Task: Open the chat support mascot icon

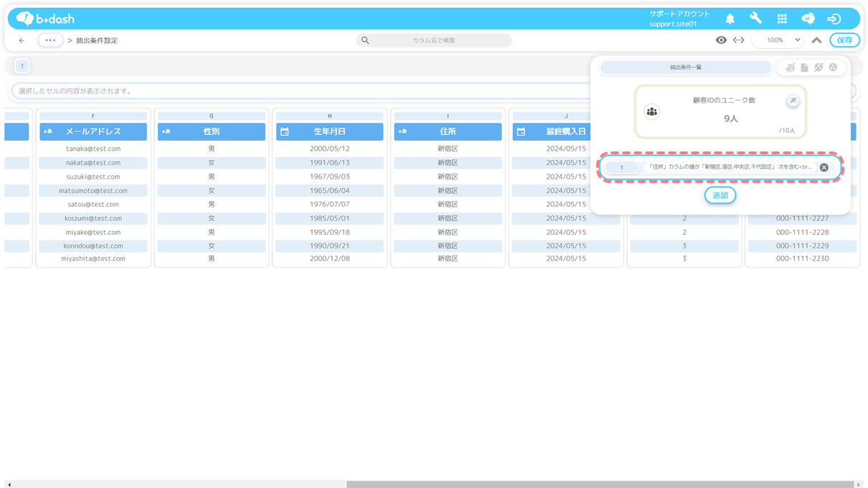Action: pyautogui.click(x=808, y=19)
